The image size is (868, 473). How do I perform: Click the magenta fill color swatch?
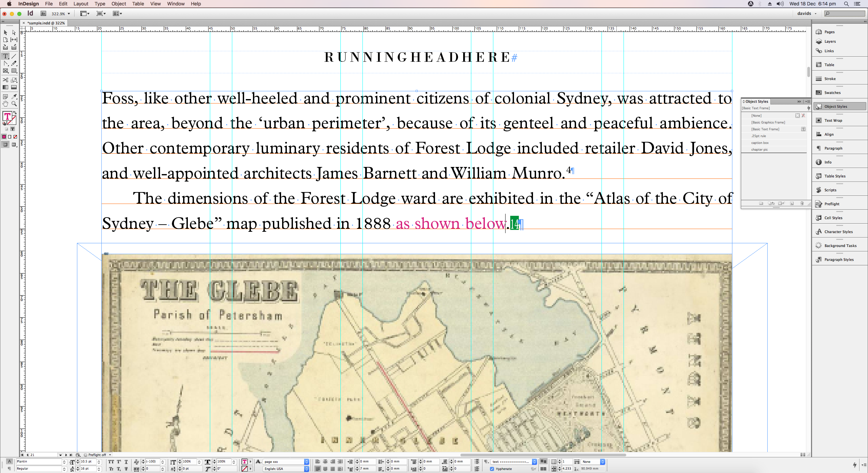[4, 137]
